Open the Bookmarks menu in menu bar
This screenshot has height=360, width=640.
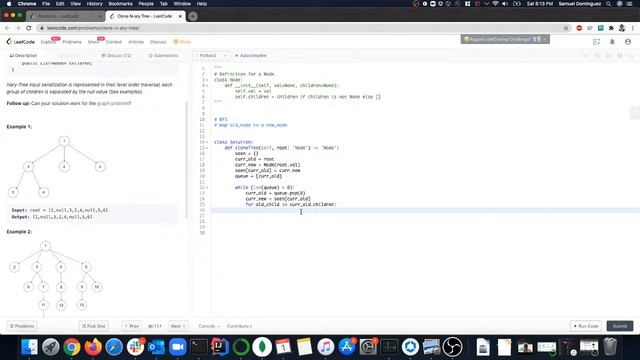pos(120,4)
